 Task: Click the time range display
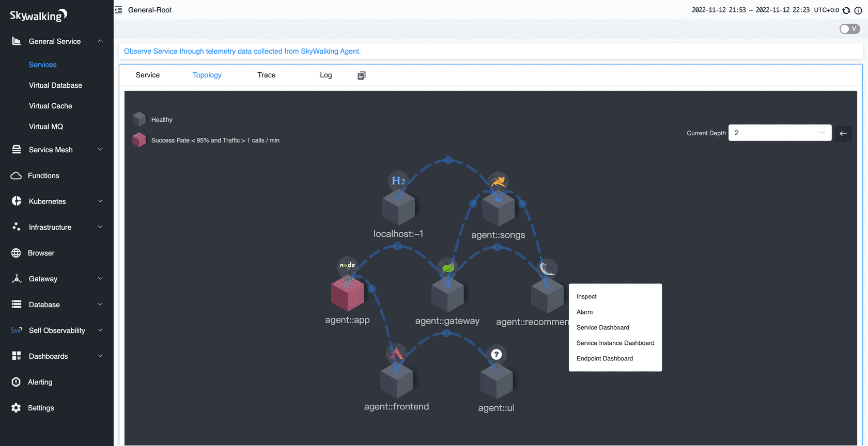(750, 10)
